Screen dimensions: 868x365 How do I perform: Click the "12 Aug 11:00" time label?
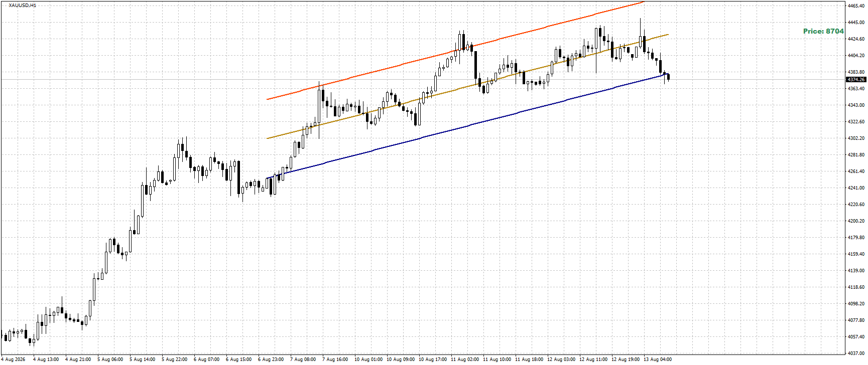(593, 359)
